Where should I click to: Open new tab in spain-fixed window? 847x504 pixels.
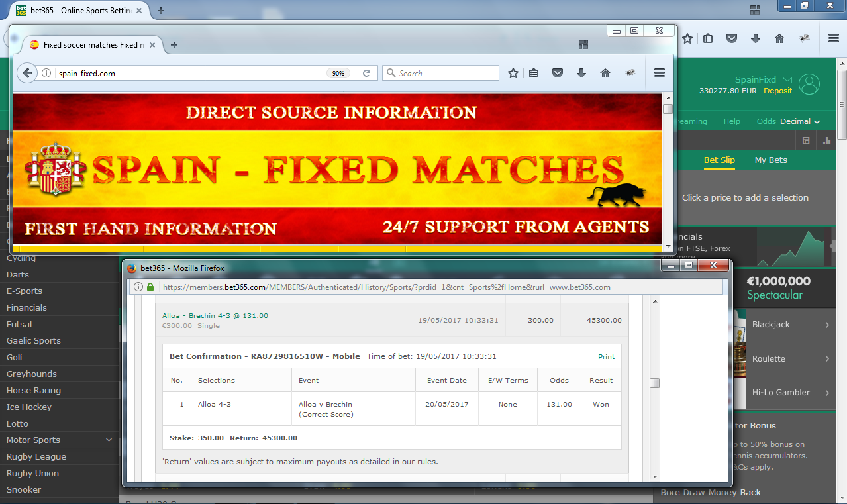[x=174, y=45]
